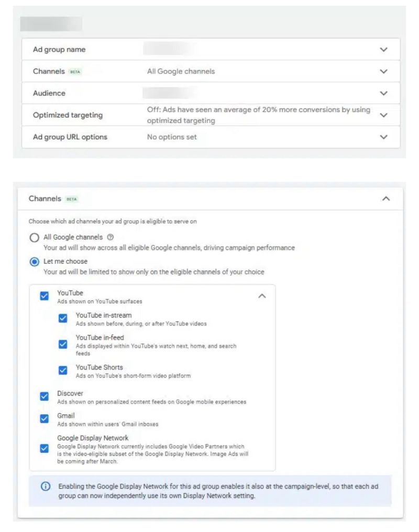Expand the Audience settings row
Image resolution: width=419 pixels, height=532 pixels.
click(x=383, y=93)
